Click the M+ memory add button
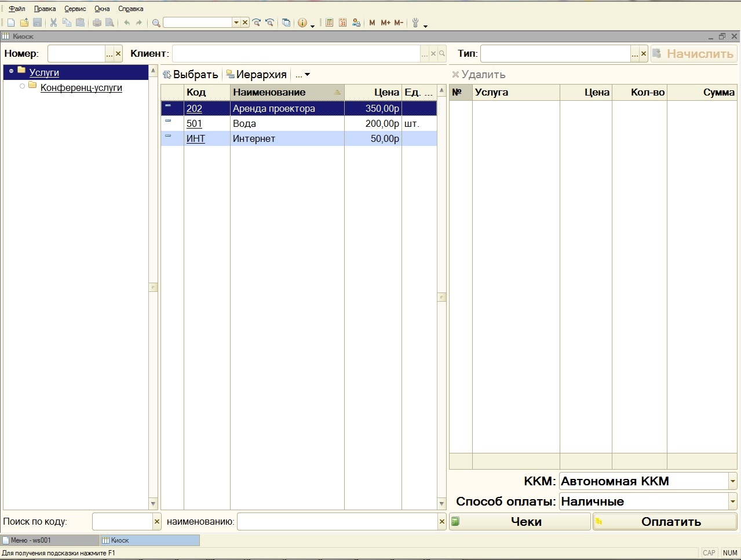This screenshot has height=560, width=741. point(385,23)
